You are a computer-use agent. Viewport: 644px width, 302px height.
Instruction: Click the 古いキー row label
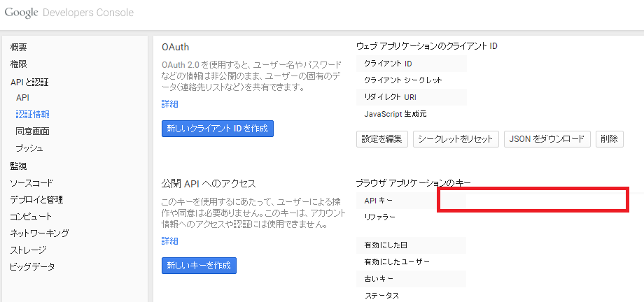[x=379, y=279]
